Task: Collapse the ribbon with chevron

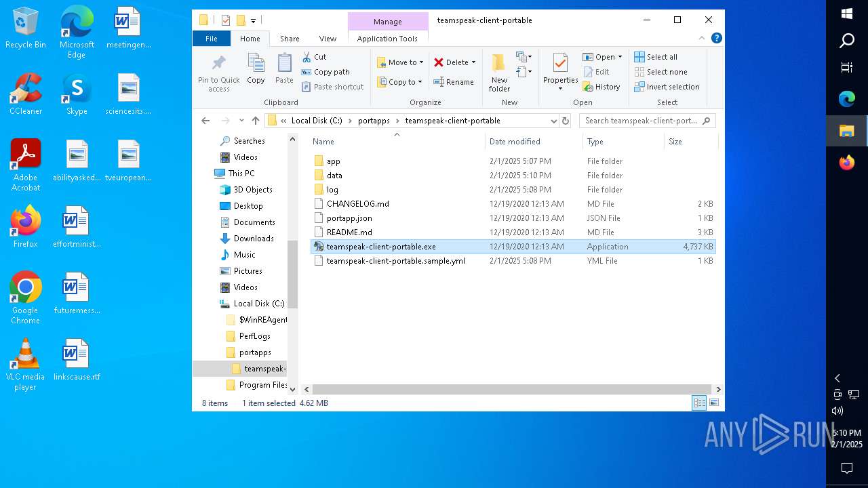Action: point(702,39)
